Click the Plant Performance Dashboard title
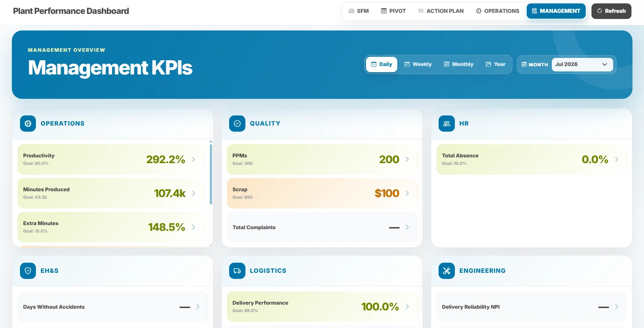Screen dimensions: 644x328 71,11
